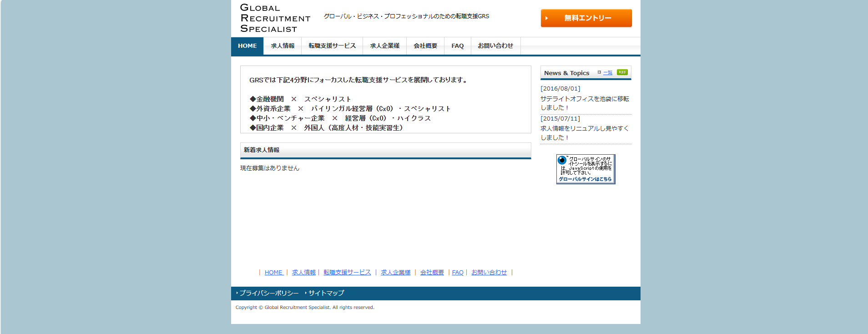Image resolution: width=868 pixels, height=334 pixels.
Task: Read the news about サテライトオフィス relocation
Action: click(x=585, y=103)
